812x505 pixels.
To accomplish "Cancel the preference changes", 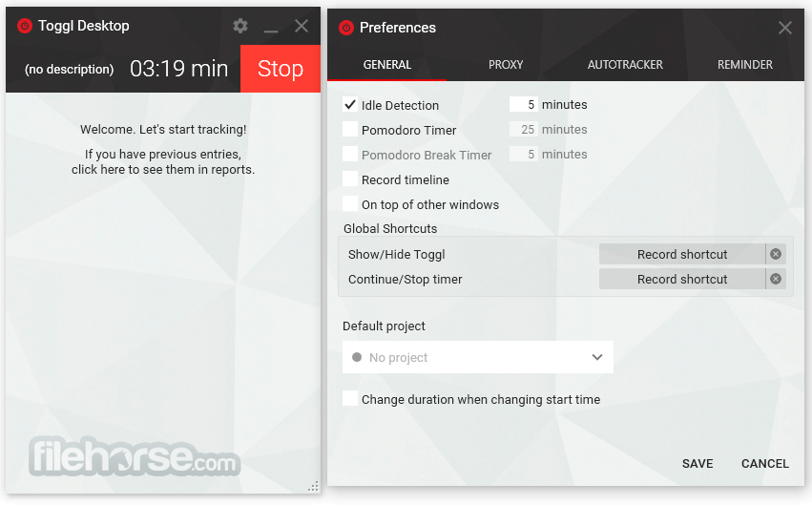I will click(765, 464).
